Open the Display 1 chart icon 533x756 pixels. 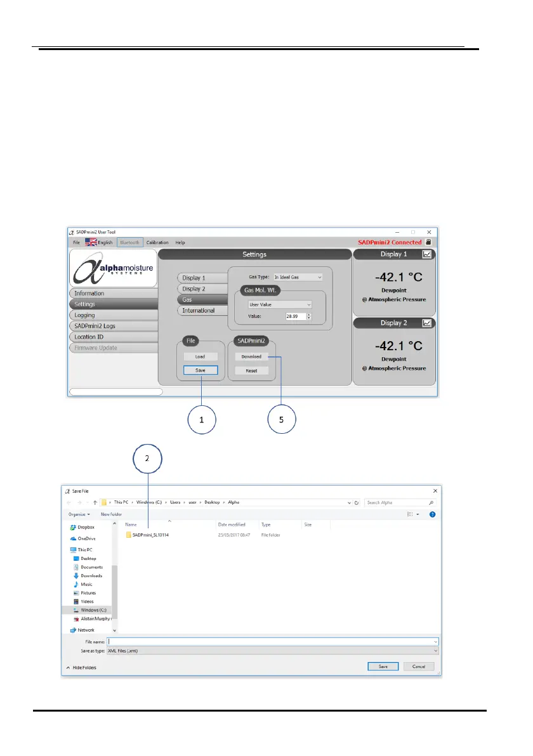(x=427, y=254)
